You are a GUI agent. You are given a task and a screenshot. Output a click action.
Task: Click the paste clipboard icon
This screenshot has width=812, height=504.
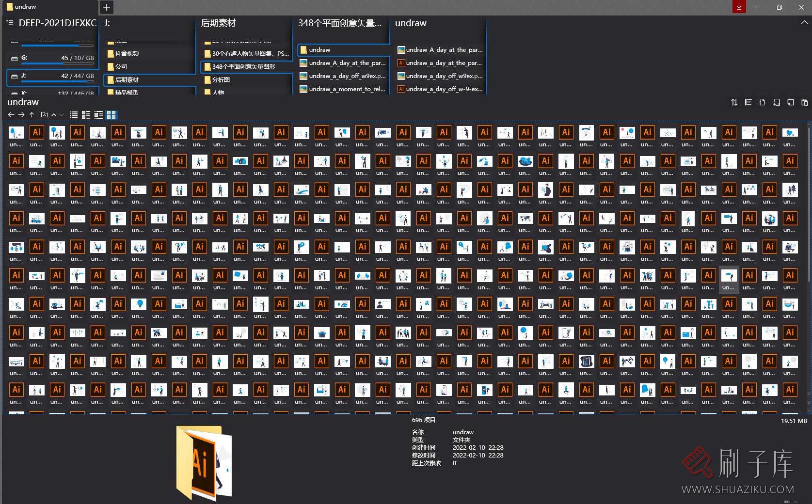pyautogui.click(x=805, y=102)
